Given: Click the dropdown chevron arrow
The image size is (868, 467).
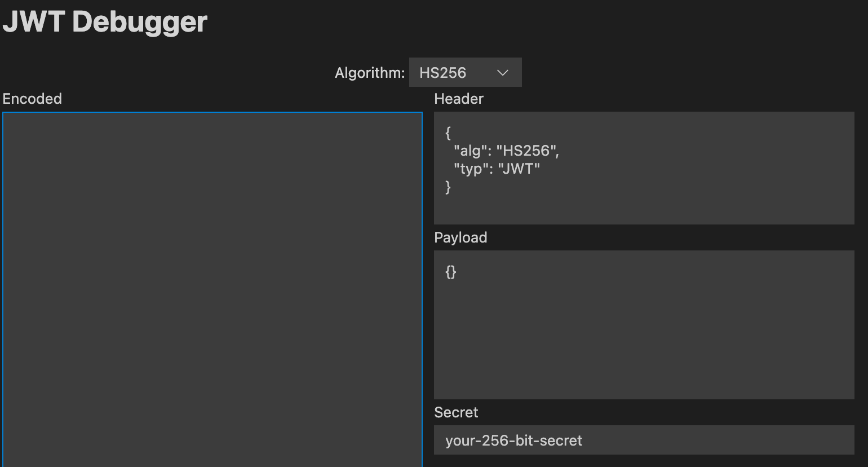Looking at the screenshot, I should 504,72.
